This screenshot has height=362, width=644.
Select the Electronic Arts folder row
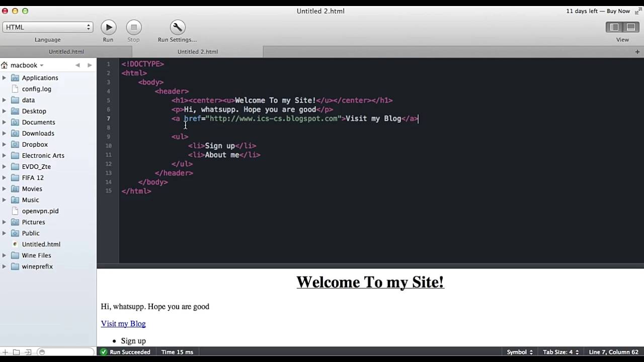(48, 155)
